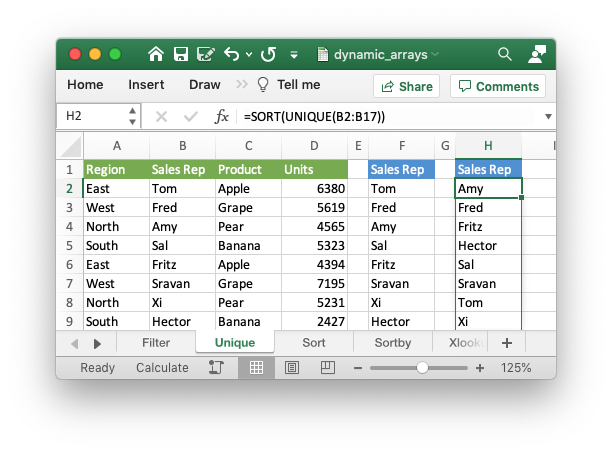Save the workbook with floppy icon
Viewport: 612px width, 453px height.
pos(181,54)
